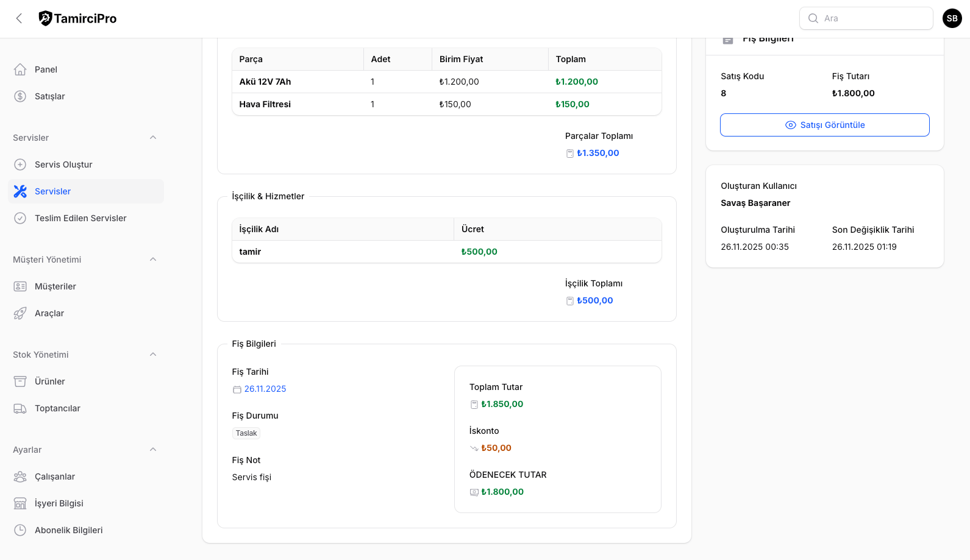Collapse the Ayarlar sidebar section
970x560 pixels.
point(153,450)
